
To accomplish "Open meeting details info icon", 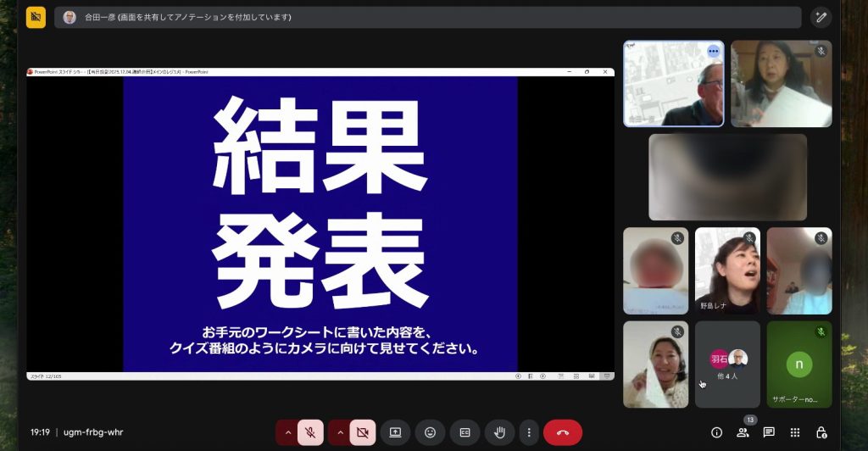I will point(716,432).
